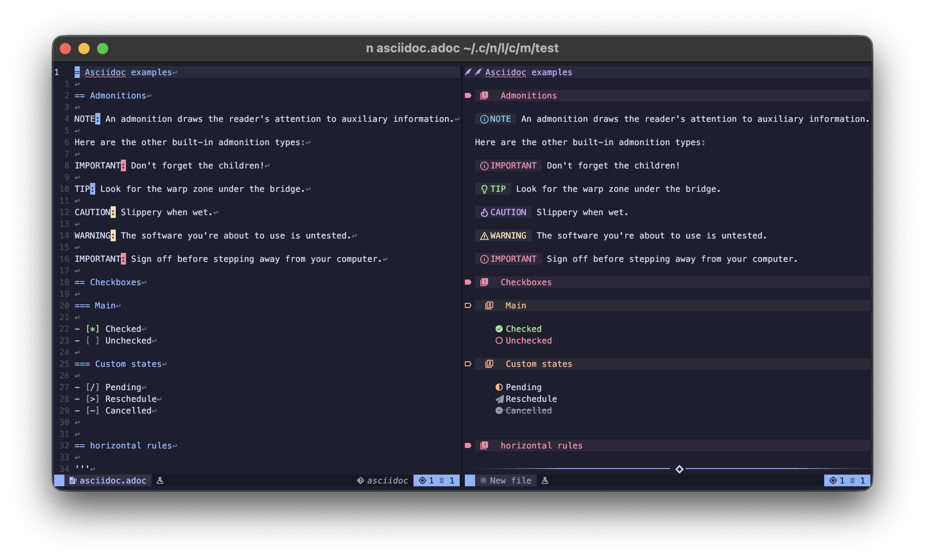The height and width of the screenshot is (560, 925).
Task: Toggle the Unchecked circle checkbox
Action: (x=499, y=341)
